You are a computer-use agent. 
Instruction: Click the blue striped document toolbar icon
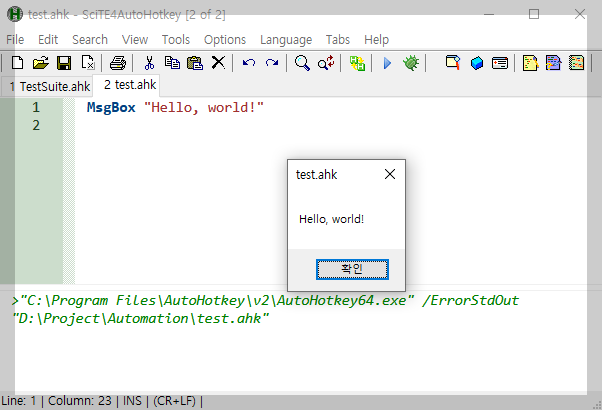(553, 63)
